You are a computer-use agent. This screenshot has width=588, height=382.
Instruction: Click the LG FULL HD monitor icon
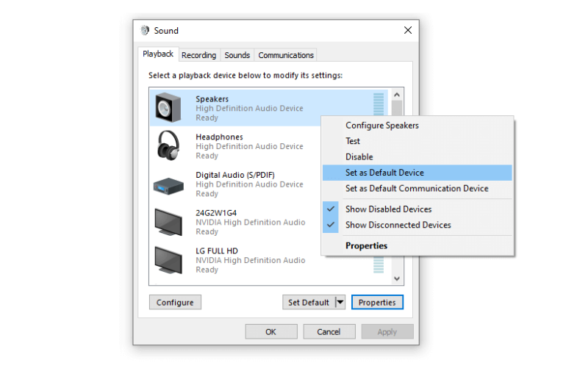[x=168, y=260]
